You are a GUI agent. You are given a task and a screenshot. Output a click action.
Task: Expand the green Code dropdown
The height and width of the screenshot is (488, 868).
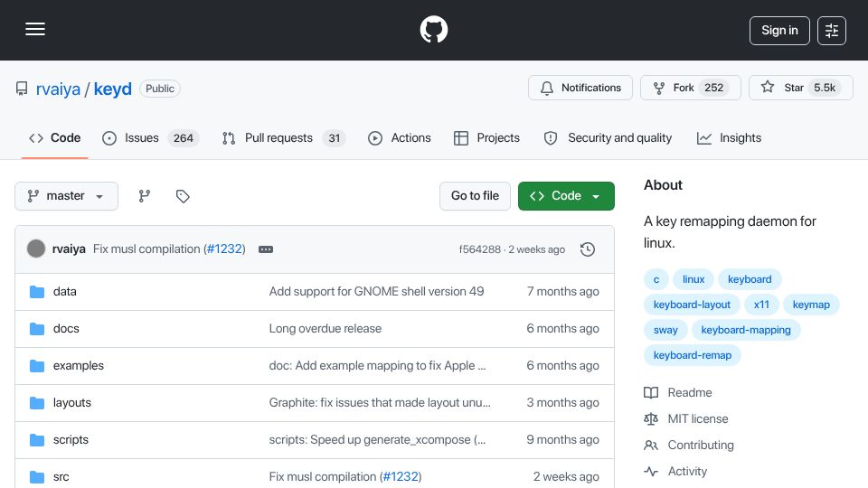(x=566, y=196)
